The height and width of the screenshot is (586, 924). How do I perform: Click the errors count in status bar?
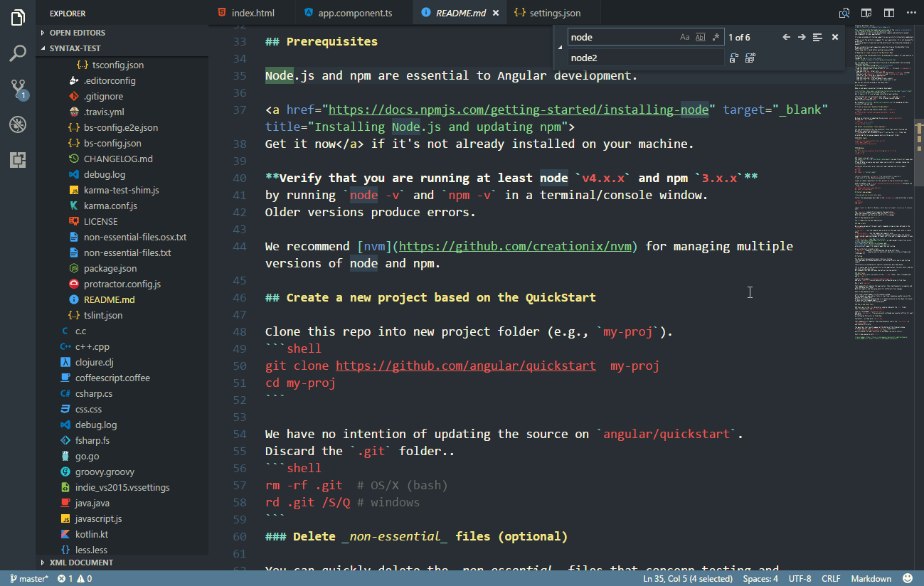(65, 579)
